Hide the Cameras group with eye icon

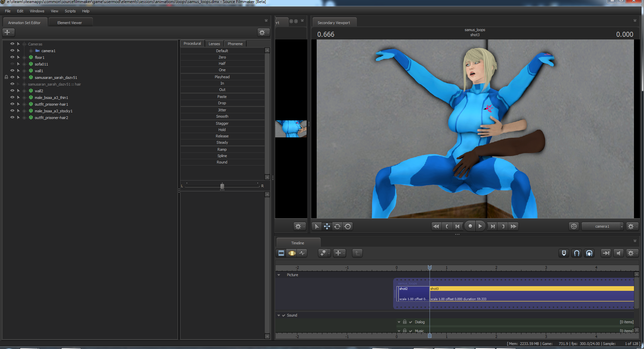12,44
